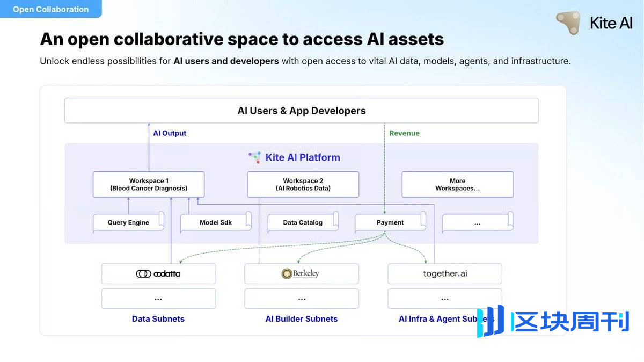Click the Query Engine component
This screenshot has height=362, width=644.
coord(128,222)
